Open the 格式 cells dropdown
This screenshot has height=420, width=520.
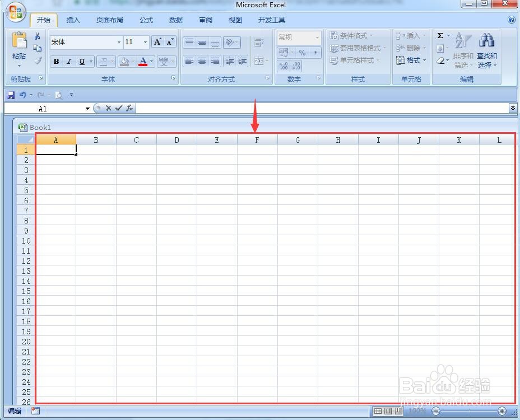(411, 60)
